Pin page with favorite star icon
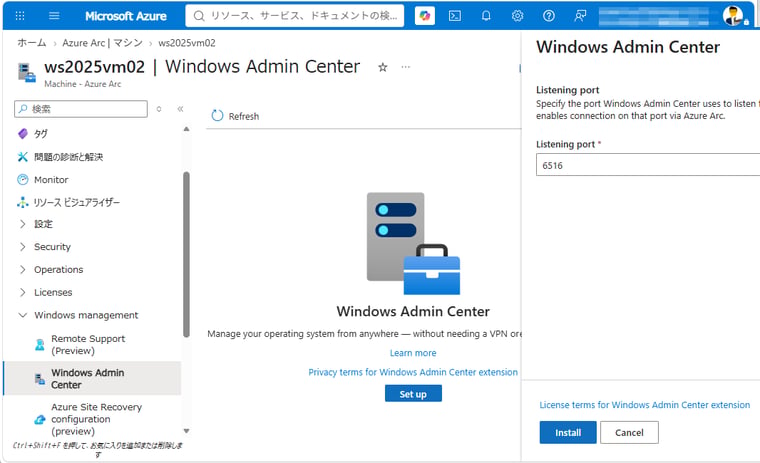The image size is (760, 463). pos(382,67)
